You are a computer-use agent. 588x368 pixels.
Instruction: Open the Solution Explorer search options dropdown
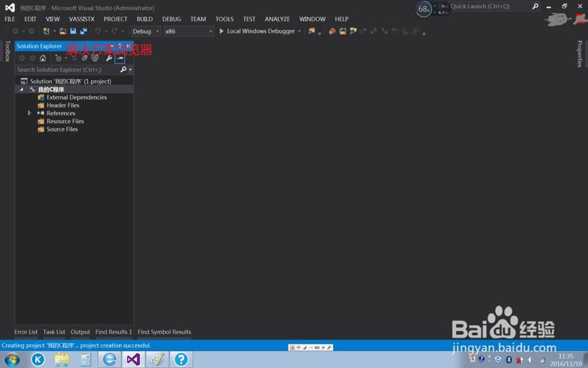pos(130,69)
